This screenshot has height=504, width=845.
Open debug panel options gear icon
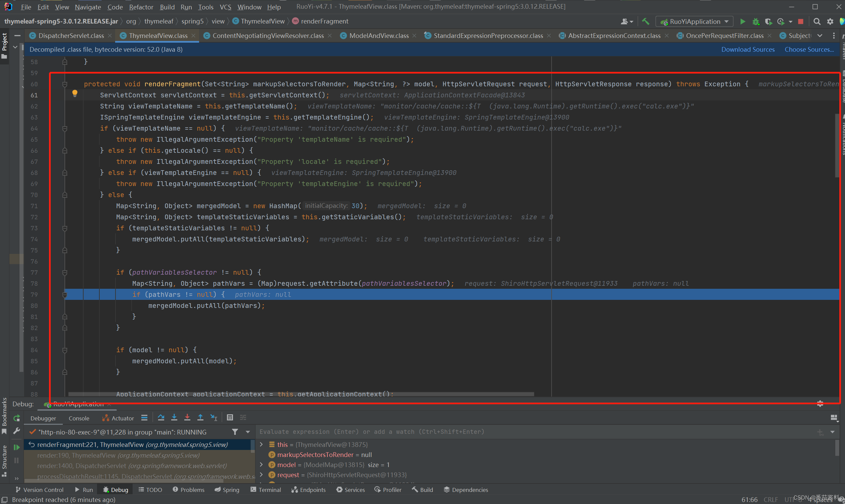[820, 404]
